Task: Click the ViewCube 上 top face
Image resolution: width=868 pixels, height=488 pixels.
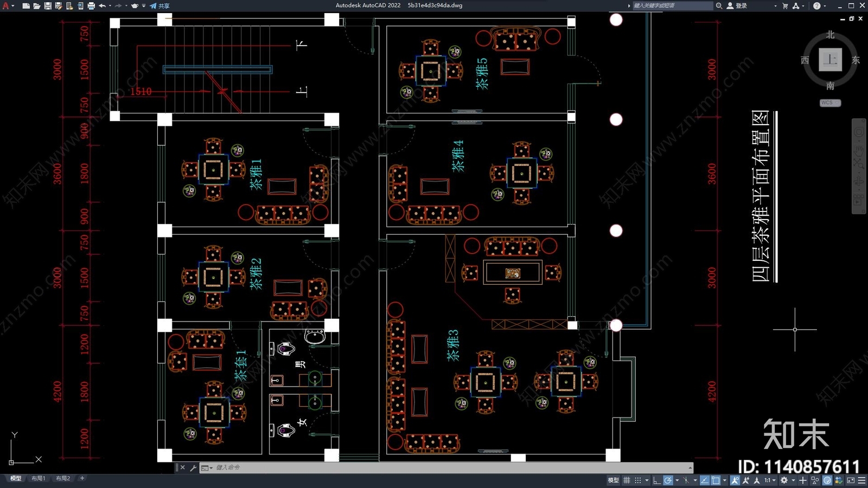Action: click(830, 59)
